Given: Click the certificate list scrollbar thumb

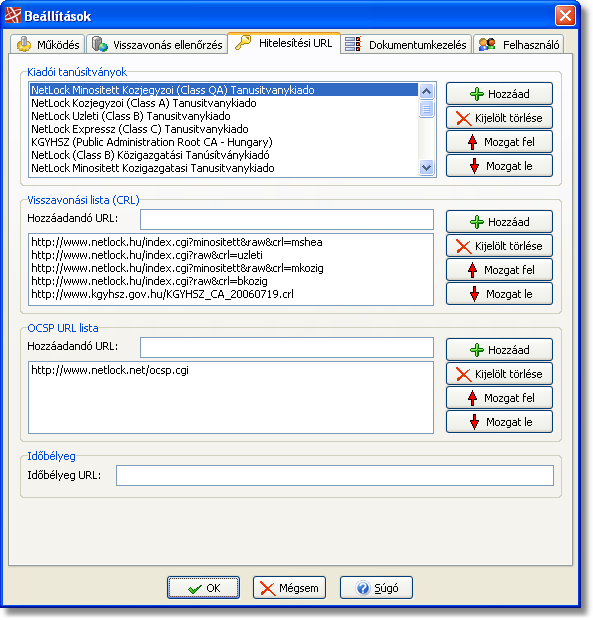Looking at the screenshot, I should (427, 109).
